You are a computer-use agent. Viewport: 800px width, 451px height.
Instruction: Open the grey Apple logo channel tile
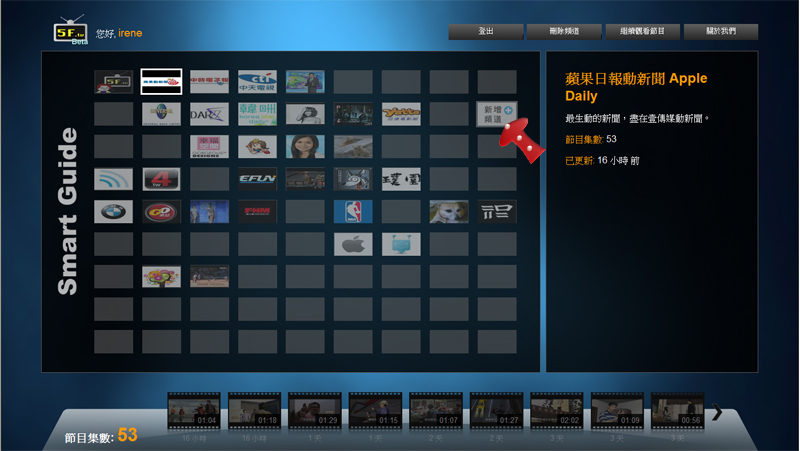tap(353, 244)
